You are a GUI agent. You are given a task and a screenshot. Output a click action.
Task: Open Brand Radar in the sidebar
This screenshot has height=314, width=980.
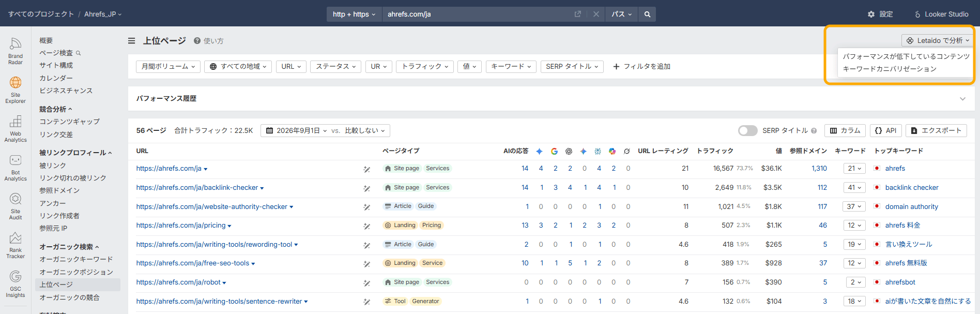pyautogui.click(x=16, y=51)
